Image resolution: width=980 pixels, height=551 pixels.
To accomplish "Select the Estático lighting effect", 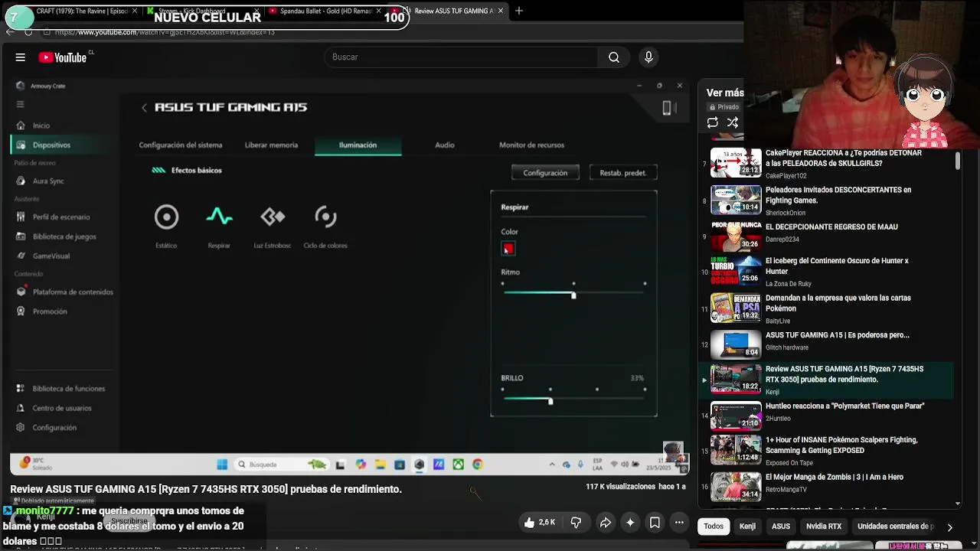I will click(166, 227).
